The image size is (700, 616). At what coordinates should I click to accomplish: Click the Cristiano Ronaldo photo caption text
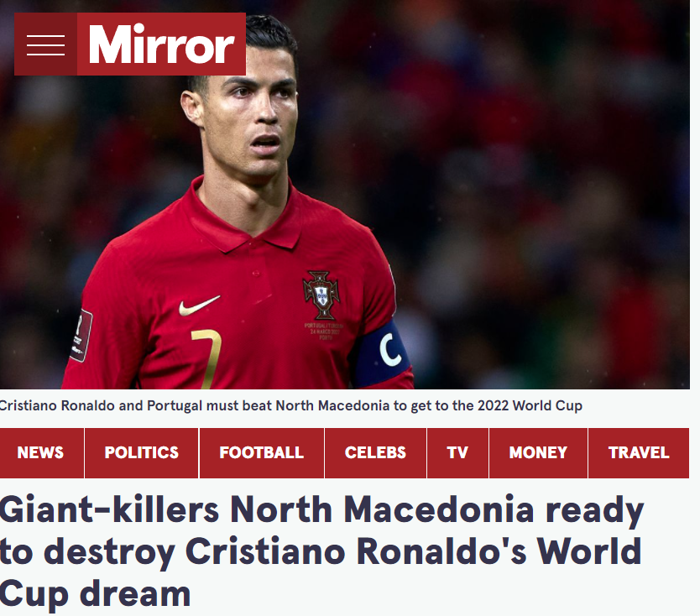[291, 405]
